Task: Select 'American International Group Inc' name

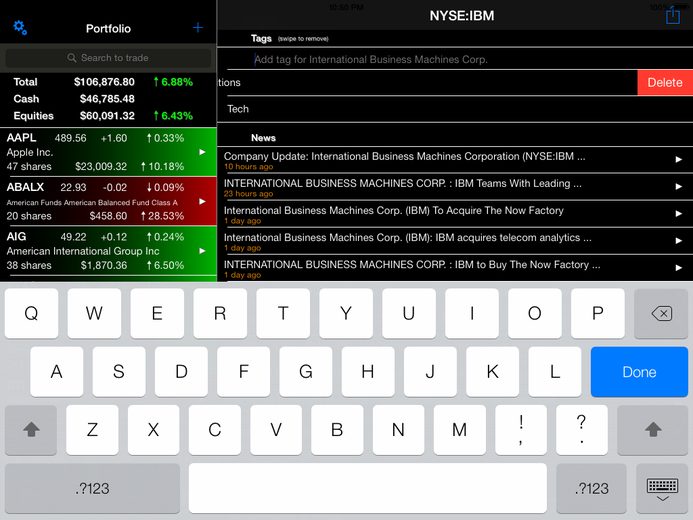Action: tap(83, 251)
